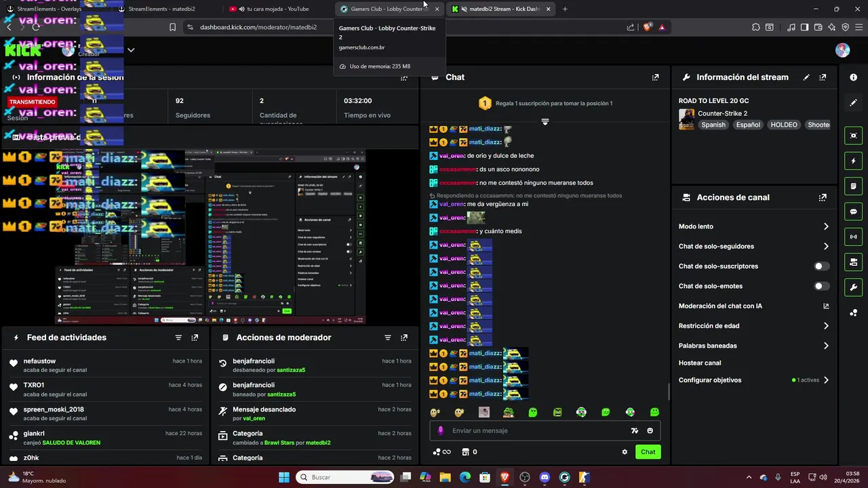Toggle Chat de solo-suscriptores switch

tap(821, 266)
